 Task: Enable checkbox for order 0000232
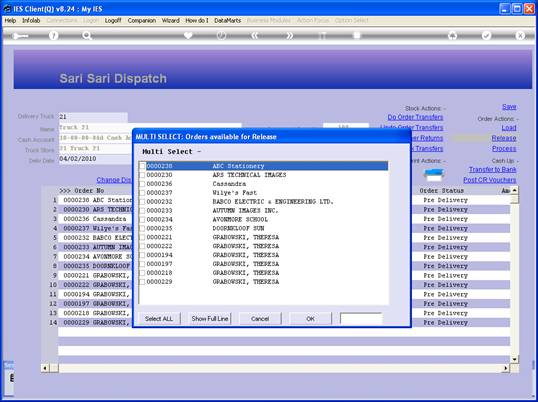pos(142,202)
